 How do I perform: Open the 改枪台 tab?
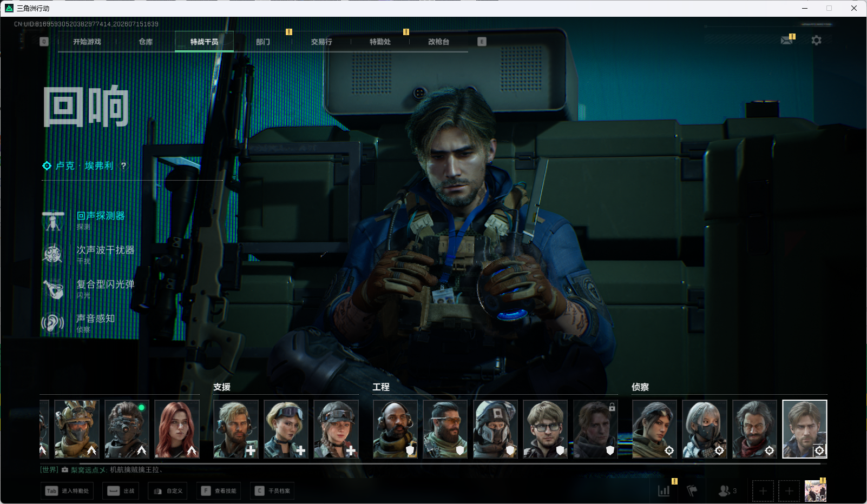[x=438, y=42]
